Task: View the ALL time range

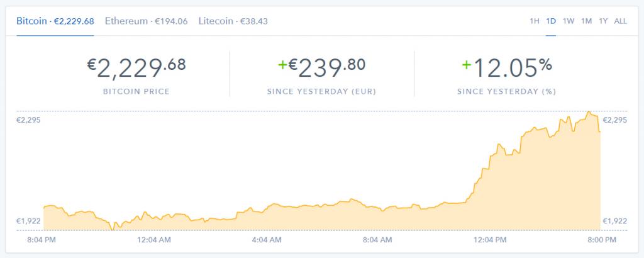Action: 621,21
